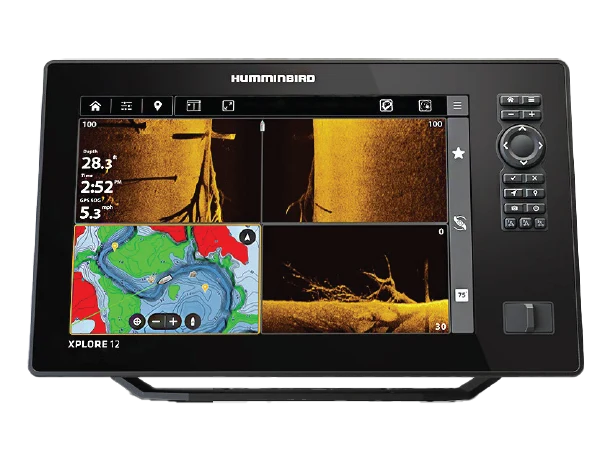Push the camera screenshot key
This screenshot has width=597, height=471.
[x=514, y=208]
